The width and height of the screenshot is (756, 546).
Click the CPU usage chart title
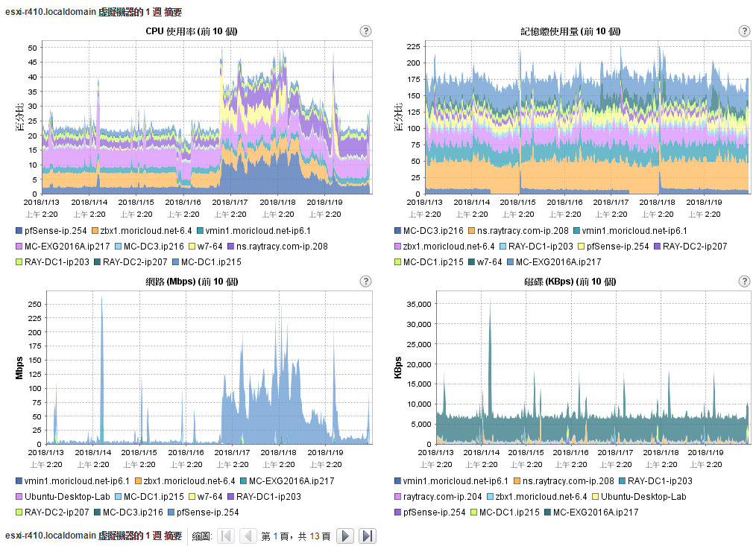point(192,31)
